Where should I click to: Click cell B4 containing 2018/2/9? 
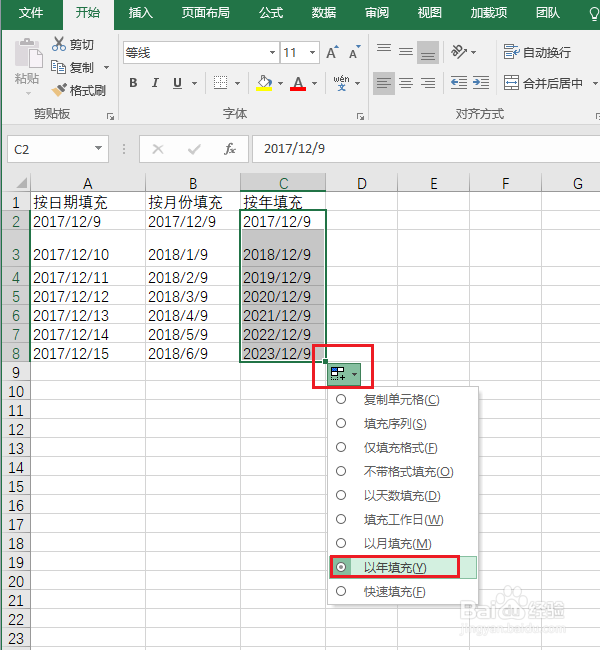(193, 277)
